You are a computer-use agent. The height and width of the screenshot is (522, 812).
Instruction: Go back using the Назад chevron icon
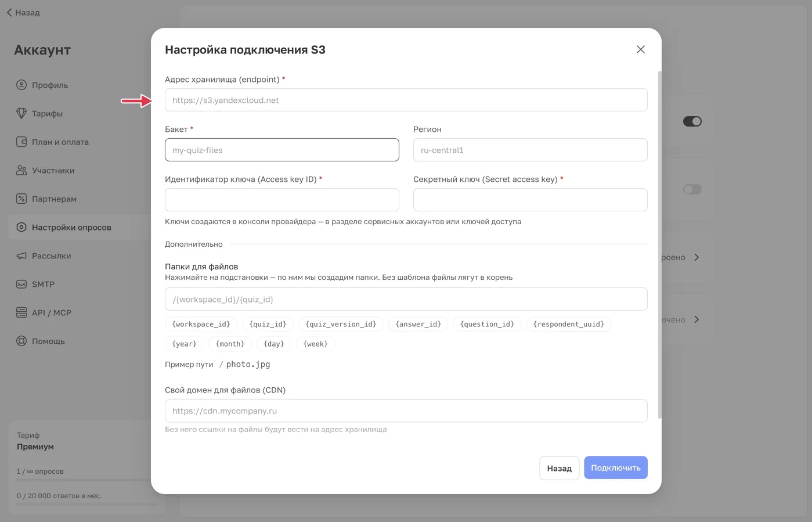pos(9,12)
